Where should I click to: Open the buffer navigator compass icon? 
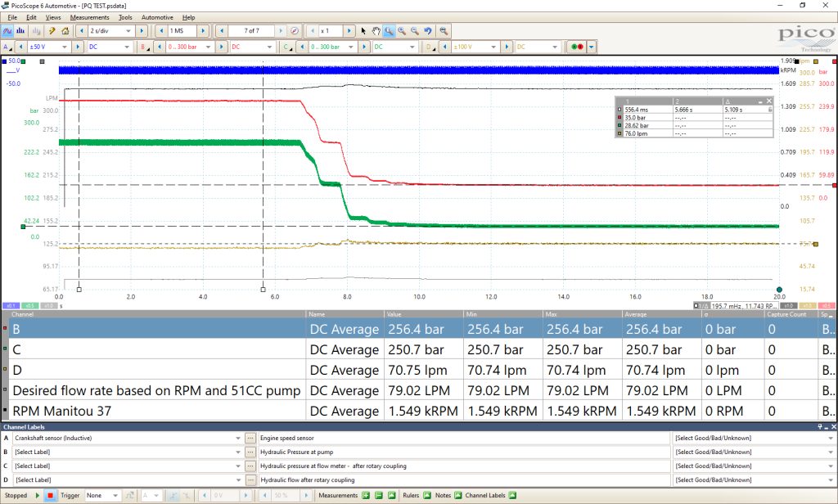tap(295, 31)
